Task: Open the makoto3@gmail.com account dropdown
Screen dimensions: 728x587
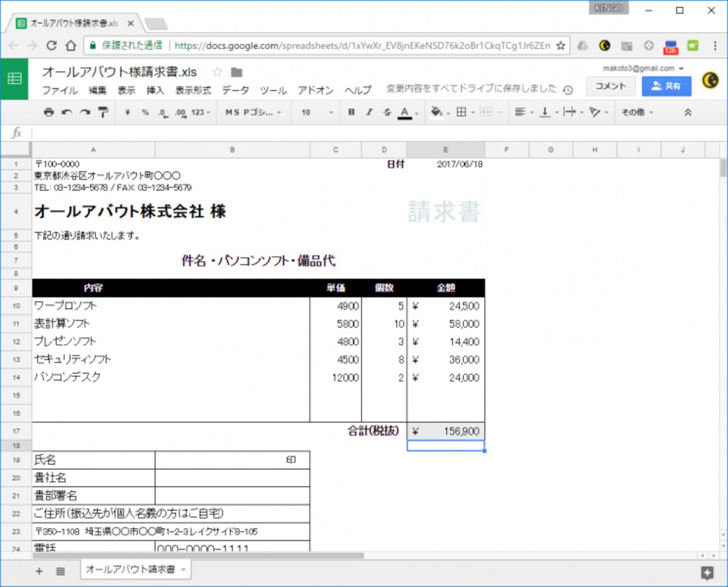Action: [x=644, y=69]
